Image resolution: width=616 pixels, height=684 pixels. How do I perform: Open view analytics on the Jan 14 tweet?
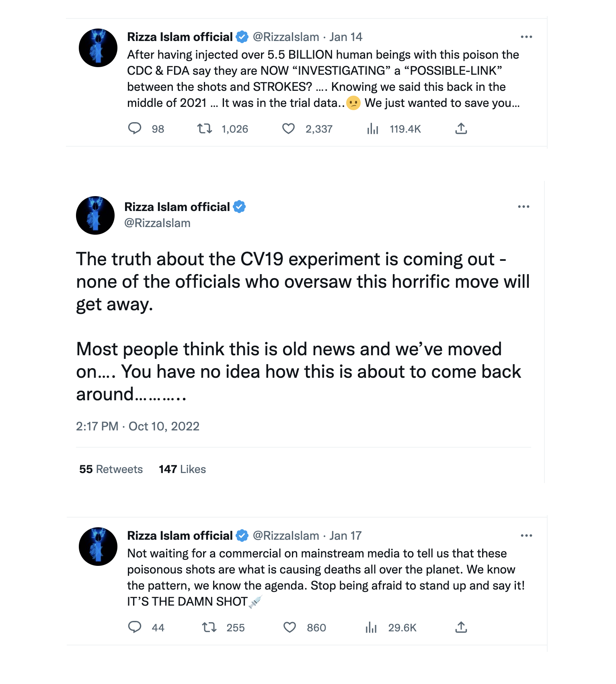pyautogui.click(x=373, y=129)
